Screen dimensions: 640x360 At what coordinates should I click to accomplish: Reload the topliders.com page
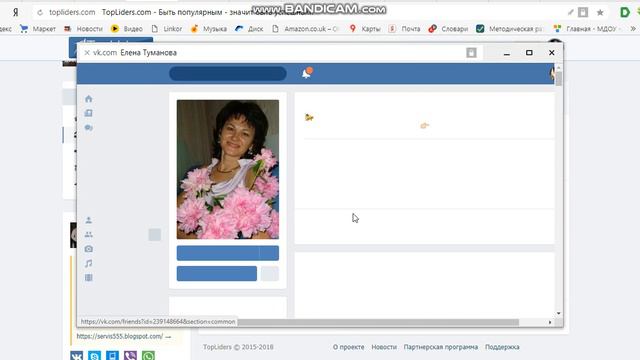pos(40,13)
